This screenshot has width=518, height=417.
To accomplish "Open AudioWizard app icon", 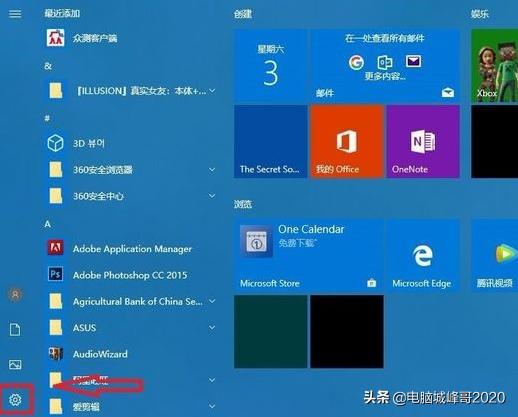I will (56, 354).
